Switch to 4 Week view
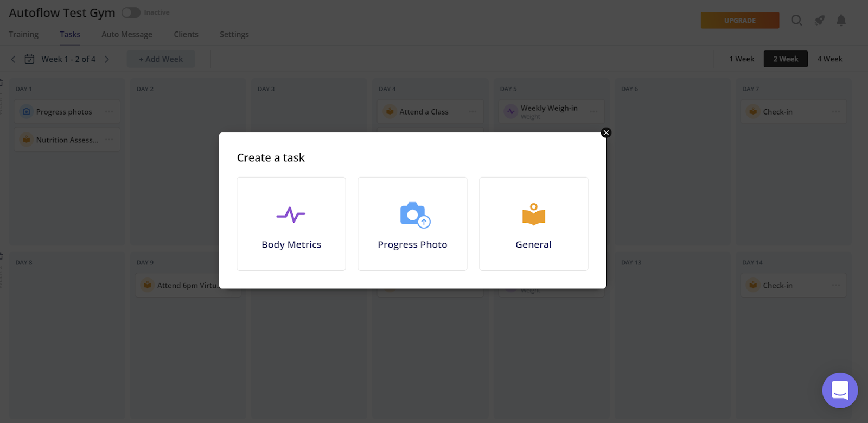The image size is (868, 423). (829, 59)
